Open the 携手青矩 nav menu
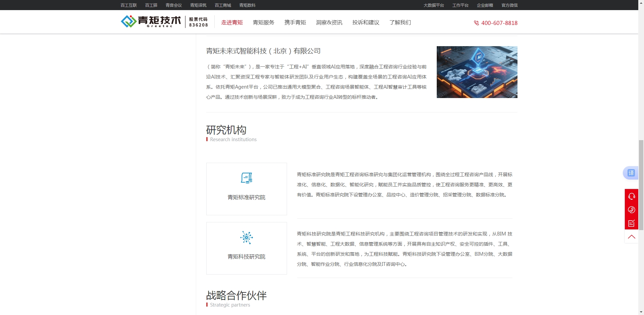Image resolution: width=644 pixels, height=315 pixels. coord(295,23)
